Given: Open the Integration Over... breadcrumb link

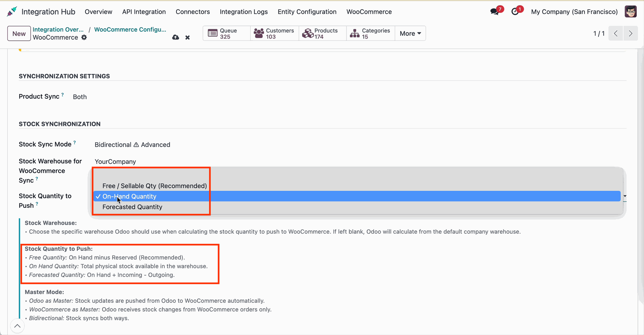Looking at the screenshot, I should pyautogui.click(x=58, y=30).
